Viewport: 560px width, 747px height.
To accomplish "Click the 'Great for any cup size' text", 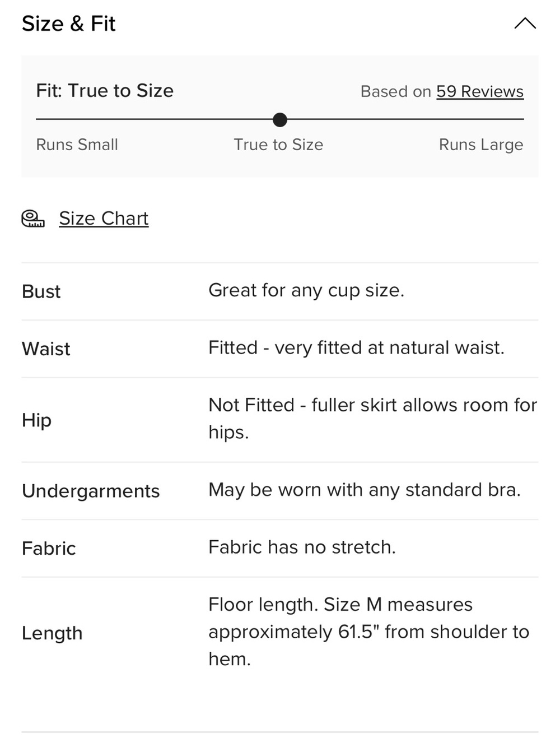I will click(x=306, y=290).
